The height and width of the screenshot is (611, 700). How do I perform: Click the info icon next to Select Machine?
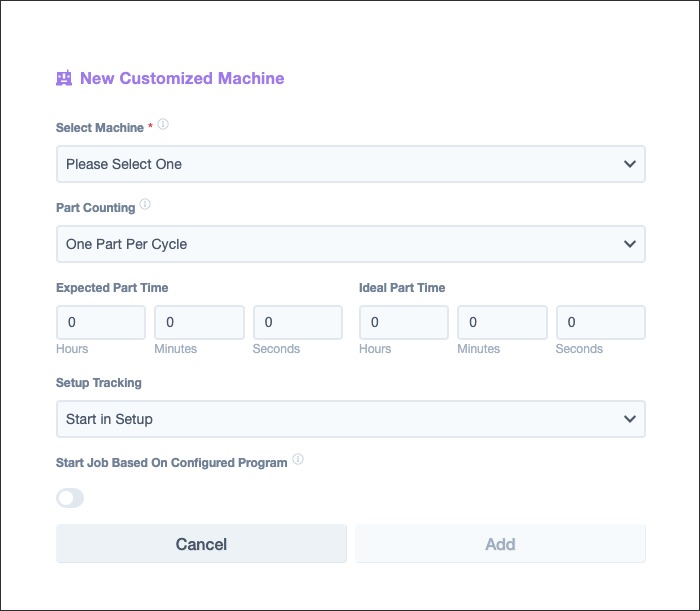pyautogui.click(x=163, y=124)
